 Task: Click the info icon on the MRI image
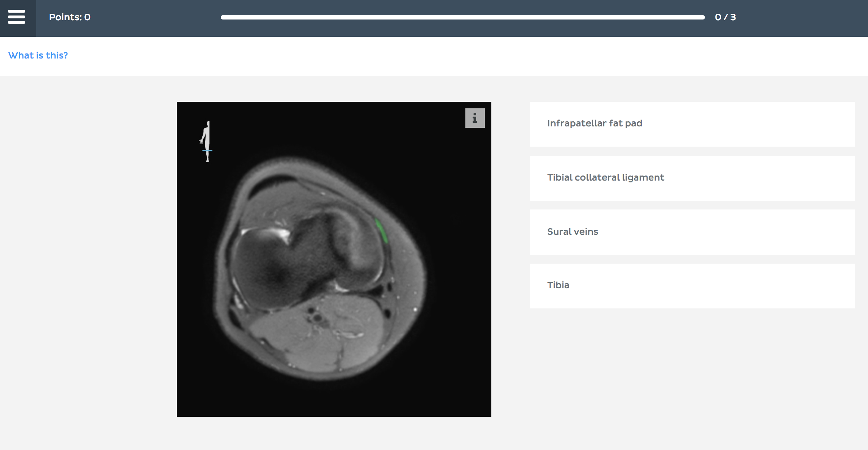(475, 118)
